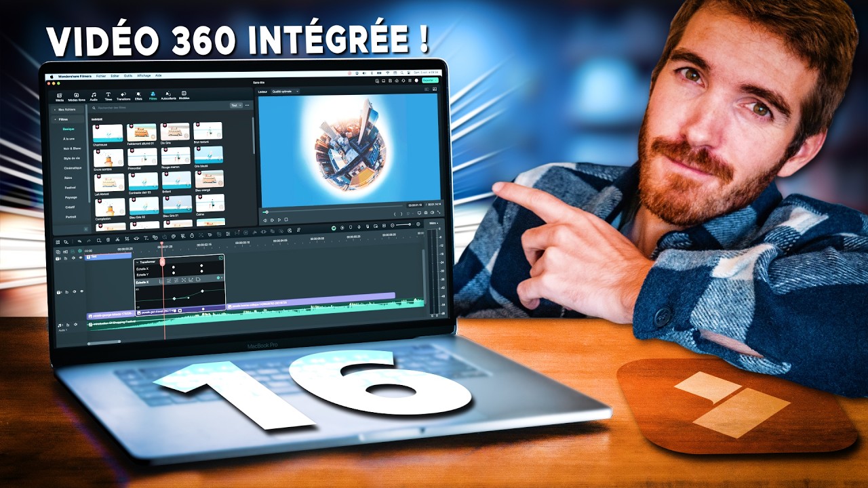Open the Mètre audio meter dropdown
The image size is (868, 488).
[434, 222]
